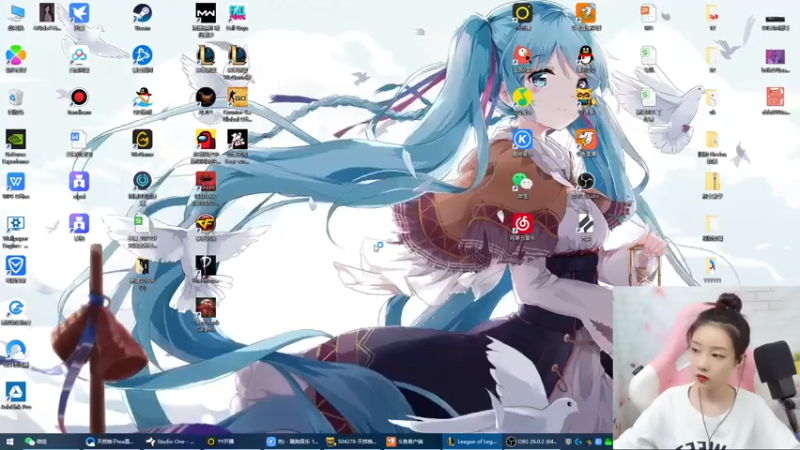Launch the CS:GO Counter-Strike shortcut

coord(237,97)
